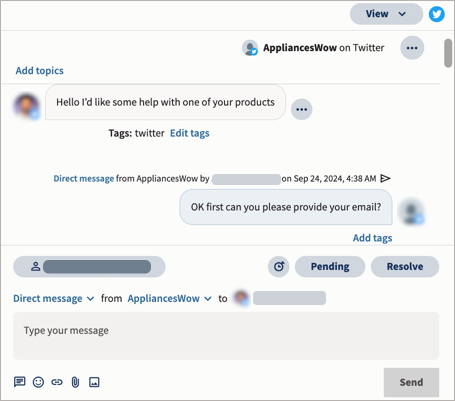
Task: Mark the conversation as Pending
Action: point(330,267)
